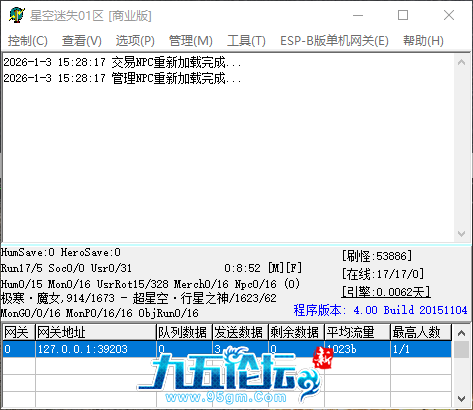Click the 刷怪:53886 status text
473x410 pixels.
(x=377, y=256)
